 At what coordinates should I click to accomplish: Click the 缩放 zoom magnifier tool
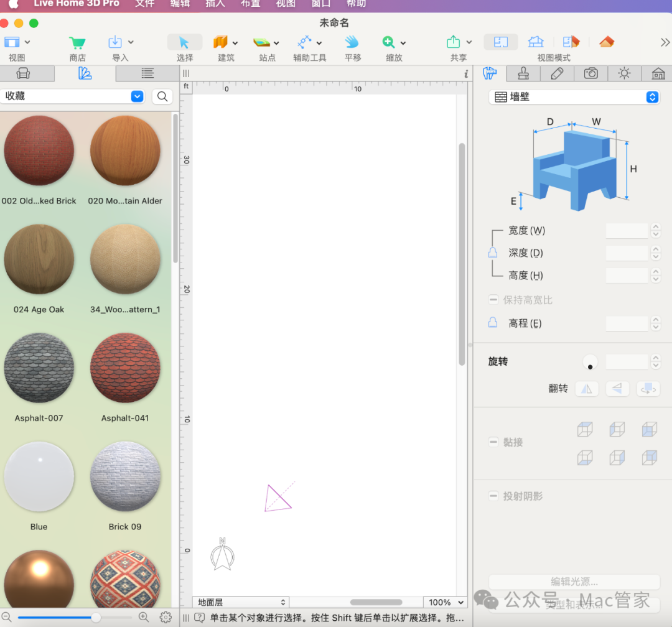(388, 42)
